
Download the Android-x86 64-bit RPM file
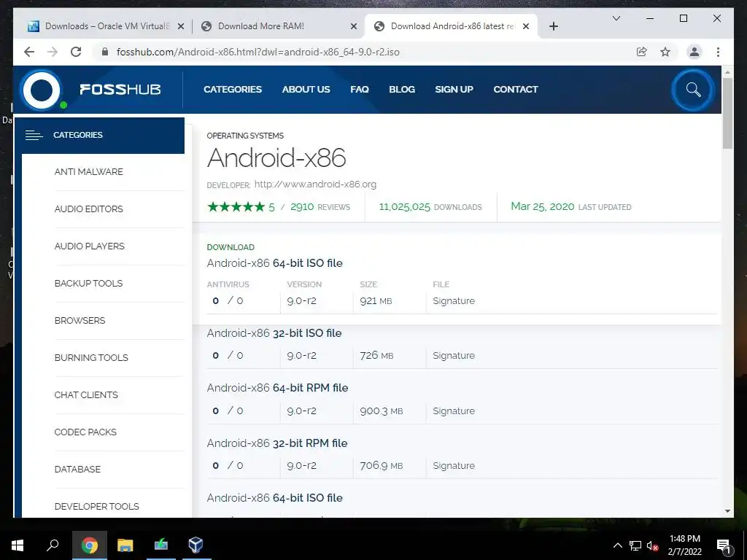tap(277, 388)
